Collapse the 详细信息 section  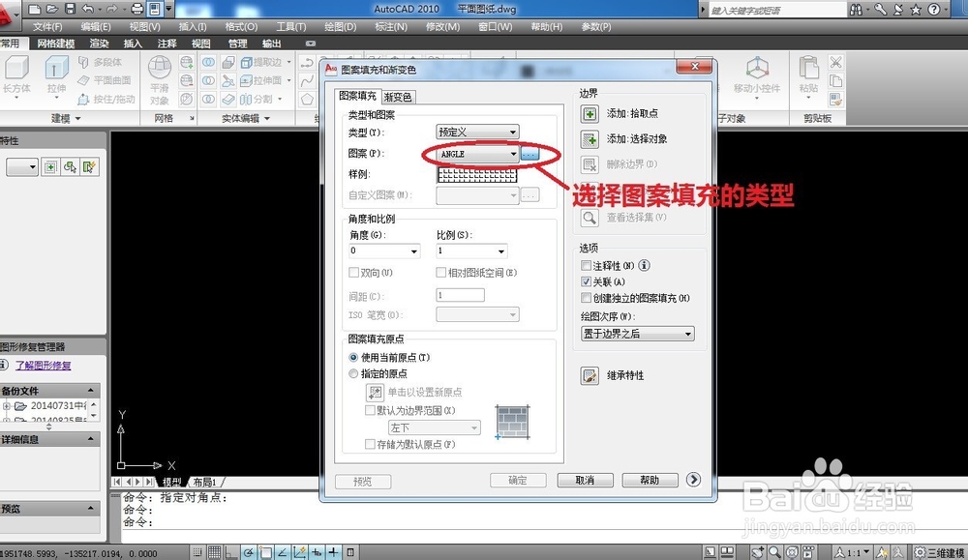tap(91, 439)
